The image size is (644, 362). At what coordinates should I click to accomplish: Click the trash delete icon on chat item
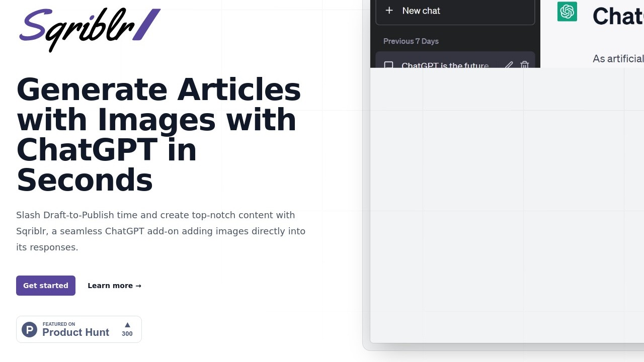[x=524, y=65]
